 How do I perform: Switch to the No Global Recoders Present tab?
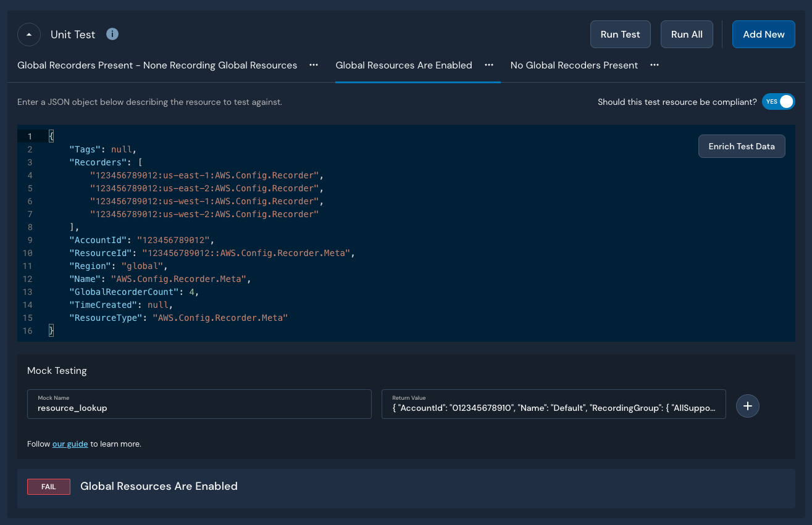574,65
